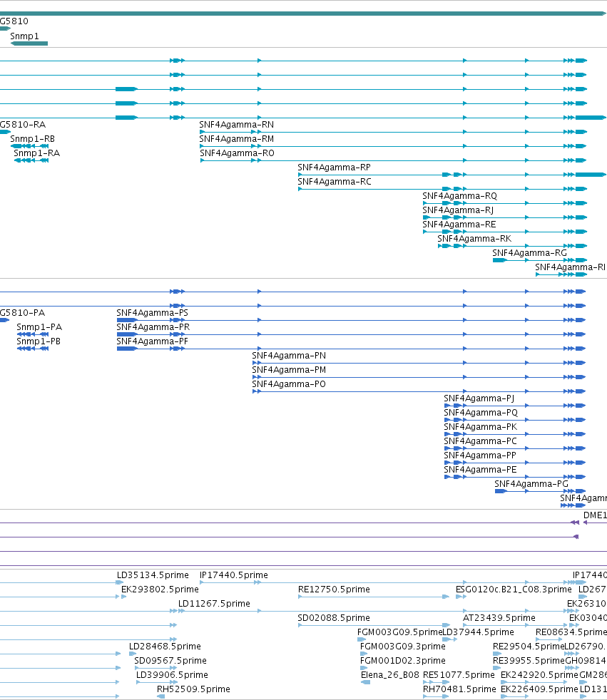Select polypeptide SNF4Agamma-PC
Screen dimensions: 607x700
[480, 441]
